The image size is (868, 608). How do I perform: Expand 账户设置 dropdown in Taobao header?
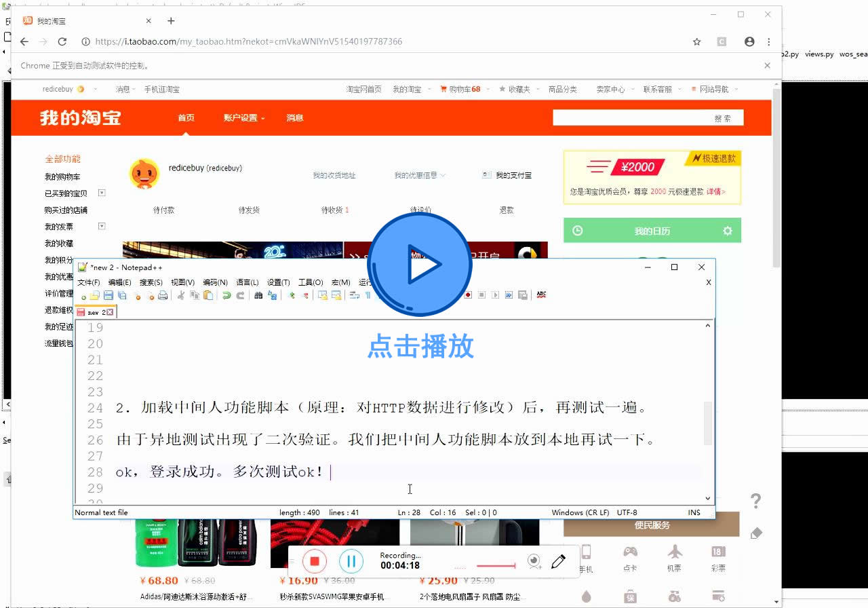coord(243,117)
